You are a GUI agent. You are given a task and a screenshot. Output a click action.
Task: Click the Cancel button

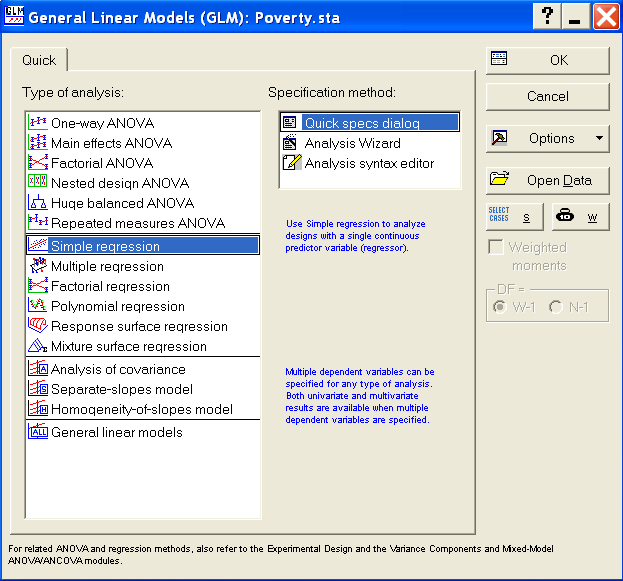pyautogui.click(x=548, y=97)
